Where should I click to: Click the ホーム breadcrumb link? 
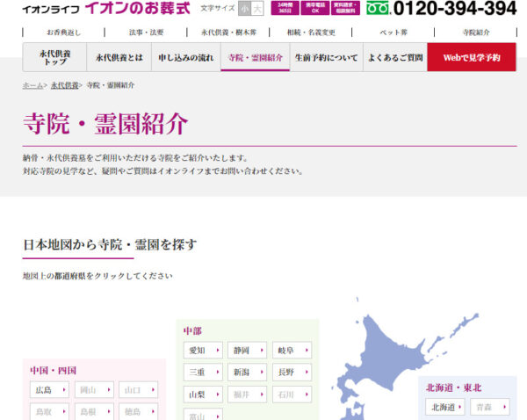click(32, 85)
